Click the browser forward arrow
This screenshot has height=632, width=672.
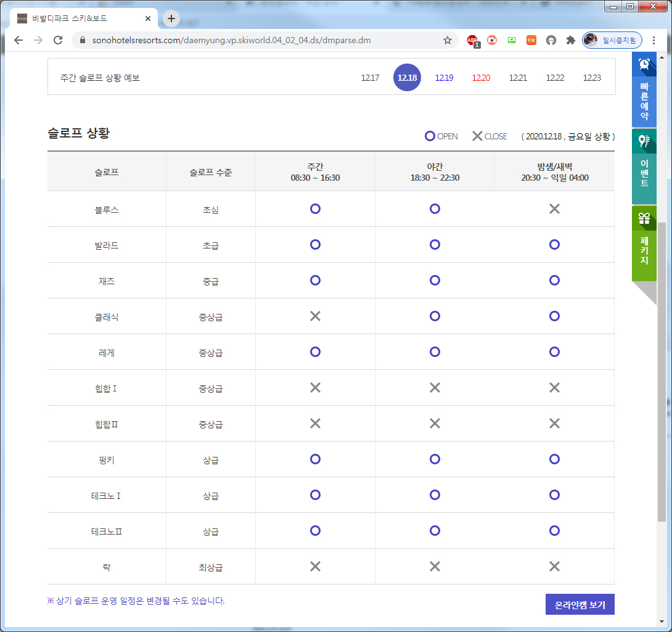38,40
